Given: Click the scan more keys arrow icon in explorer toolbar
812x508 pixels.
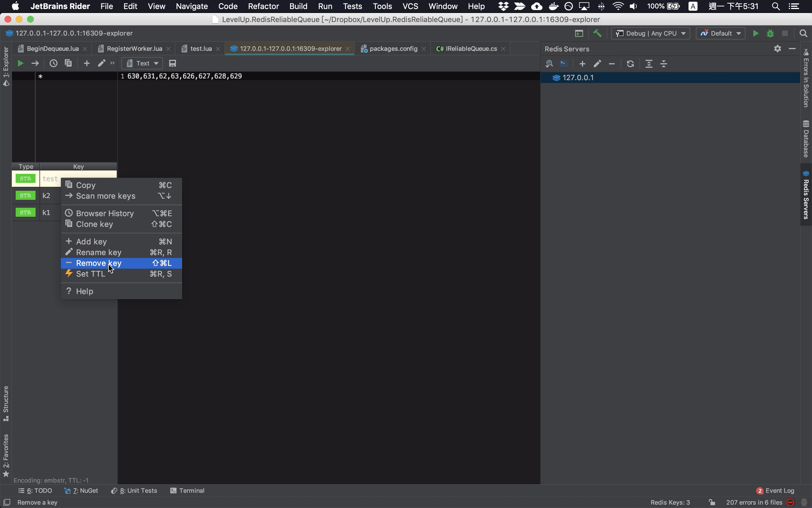Looking at the screenshot, I should (x=35, y=63).
